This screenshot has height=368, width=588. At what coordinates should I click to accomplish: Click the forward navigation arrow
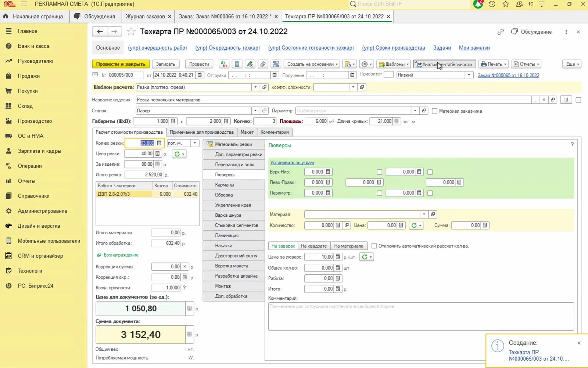coord(114,32)
